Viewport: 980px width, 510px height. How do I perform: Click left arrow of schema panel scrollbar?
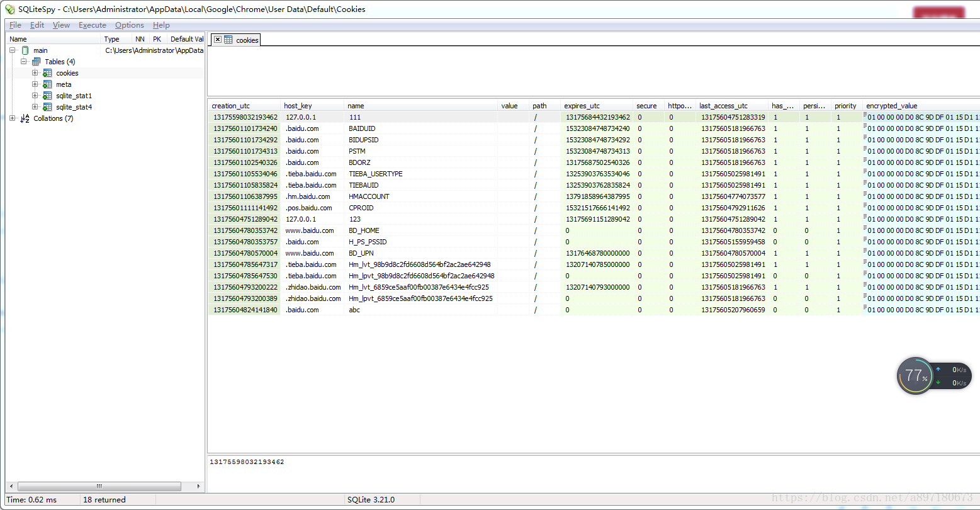(x=11, y=487)
